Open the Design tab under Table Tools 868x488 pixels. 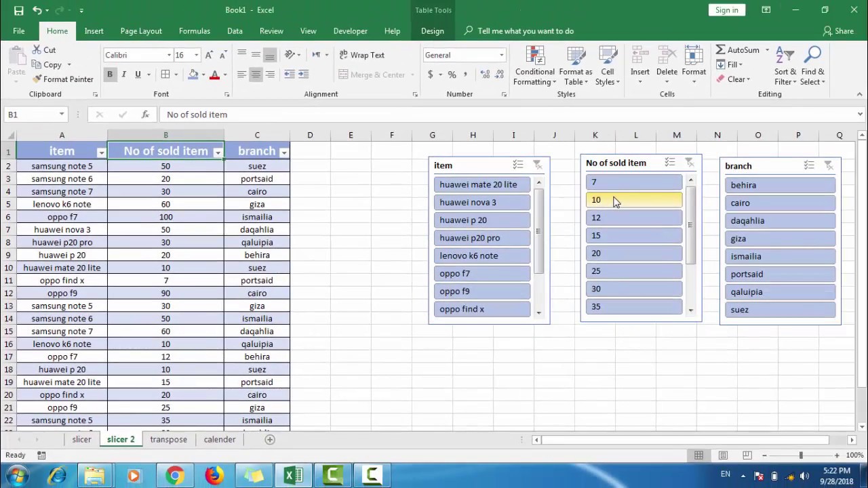pos(432,31)
